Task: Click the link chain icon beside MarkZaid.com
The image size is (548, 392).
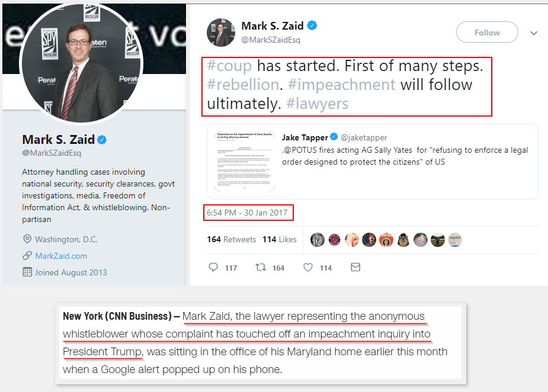Action: pos(27,256)
